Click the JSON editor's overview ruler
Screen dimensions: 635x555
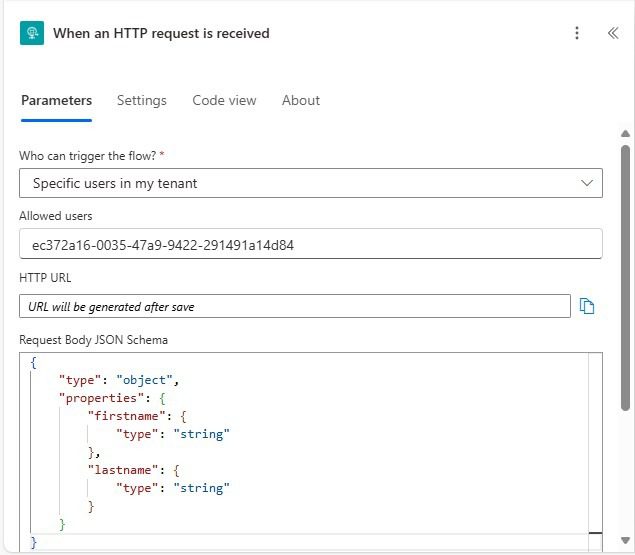click(595, 450)
